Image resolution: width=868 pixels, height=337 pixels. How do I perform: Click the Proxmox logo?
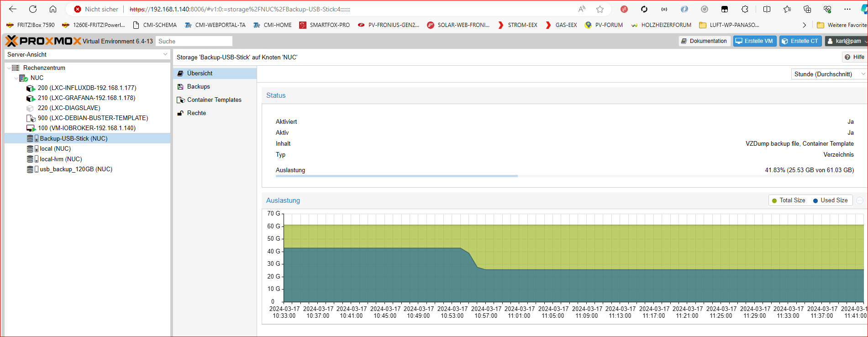(43, 41)
